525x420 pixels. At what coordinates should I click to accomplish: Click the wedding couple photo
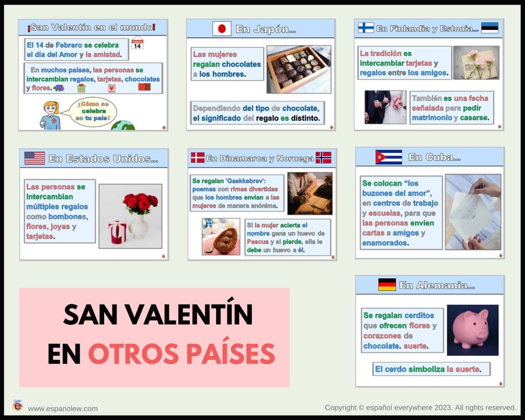[385, 107]
